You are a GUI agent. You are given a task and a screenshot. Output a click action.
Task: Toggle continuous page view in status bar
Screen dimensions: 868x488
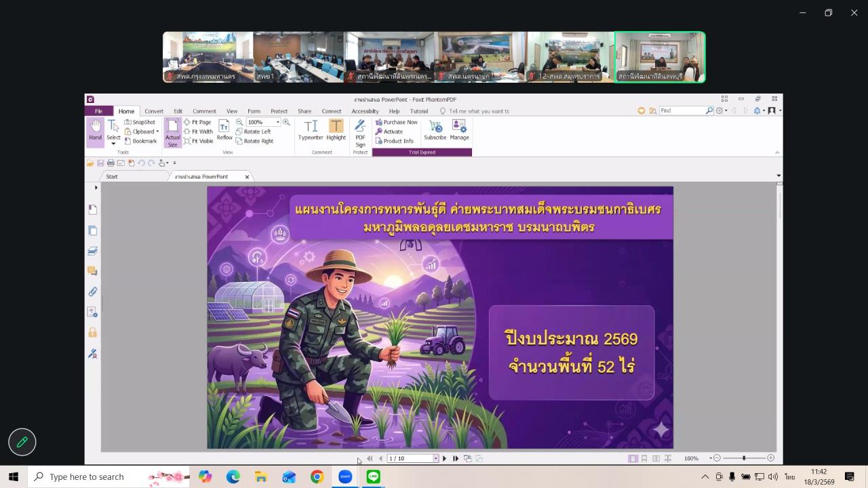[x=643, y=458]
